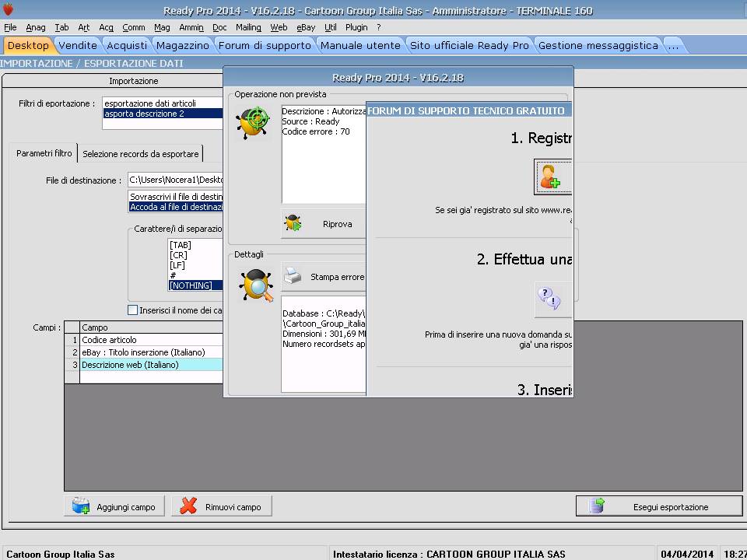
Task: Select the [CR] separator option
Action: (195, 255)
